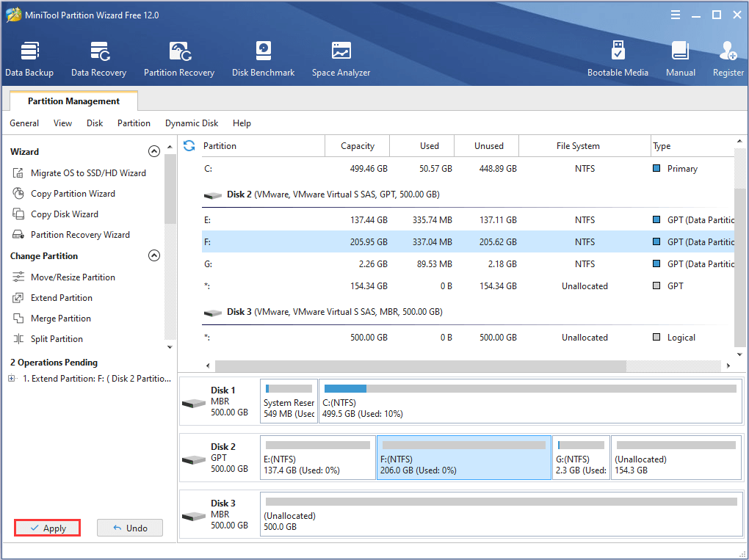The height and width of the screenshot is (560, 749).
Task: Open the Disk menu
Action: [95, 123]
